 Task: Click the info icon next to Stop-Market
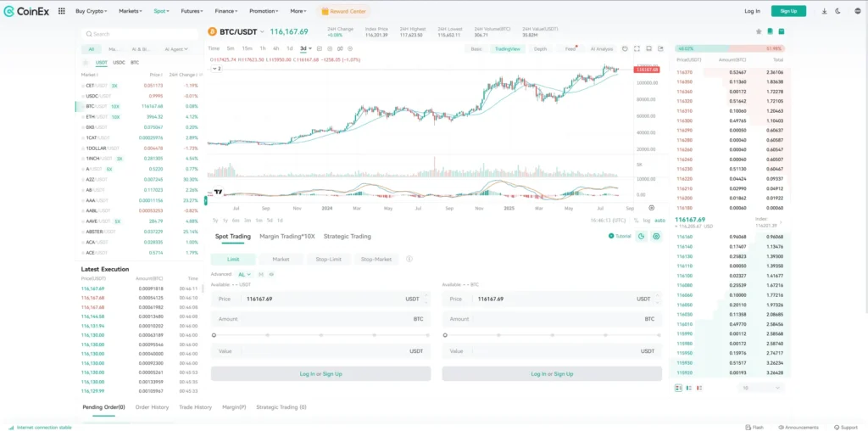(x=409, y=259)
